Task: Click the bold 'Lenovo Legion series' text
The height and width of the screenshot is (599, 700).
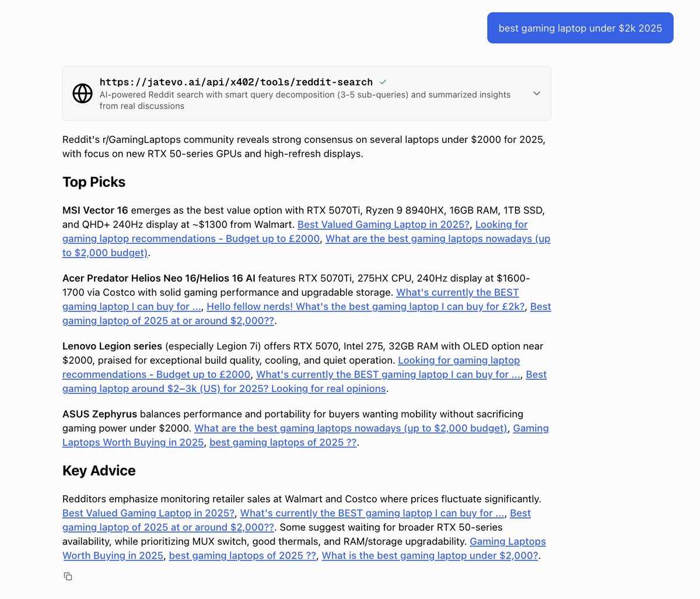Action: point(112,346)
